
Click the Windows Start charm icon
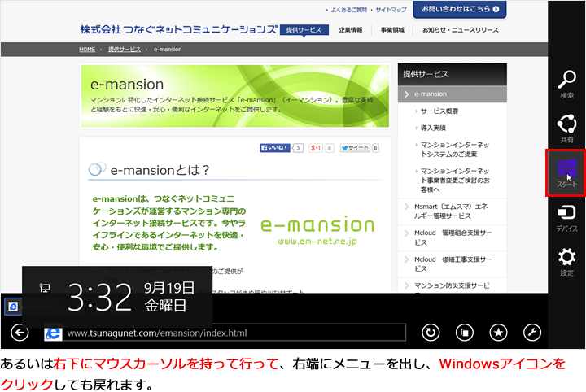(566, 173)
